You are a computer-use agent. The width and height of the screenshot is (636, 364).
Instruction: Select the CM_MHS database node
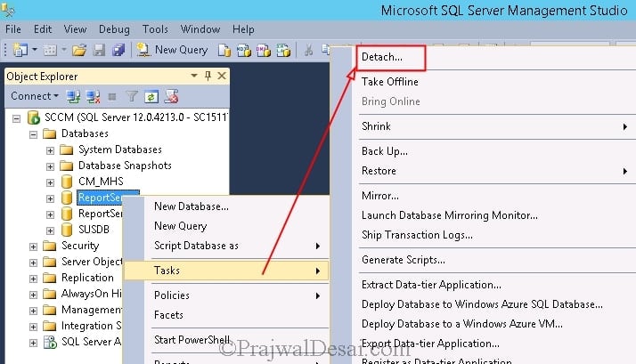tap(101, 182)
